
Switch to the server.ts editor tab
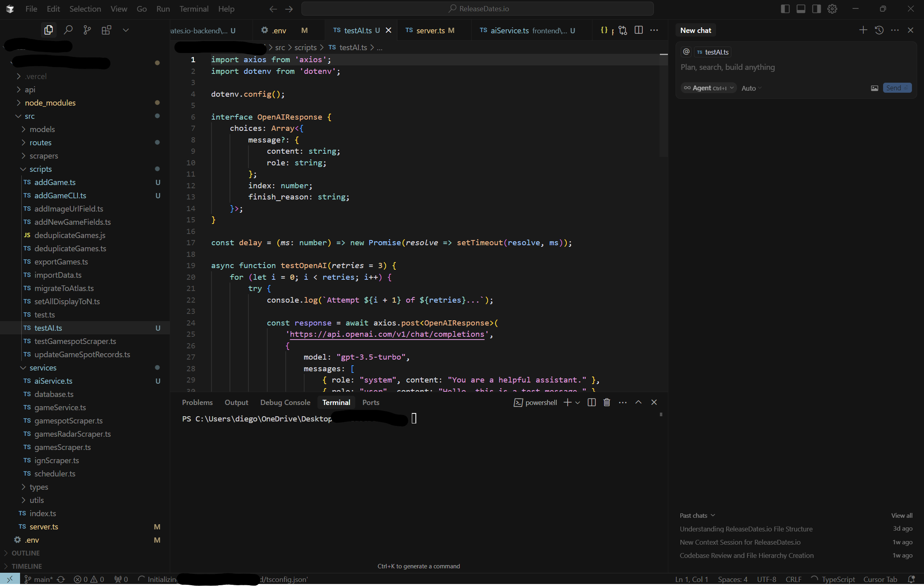[430, 31]
